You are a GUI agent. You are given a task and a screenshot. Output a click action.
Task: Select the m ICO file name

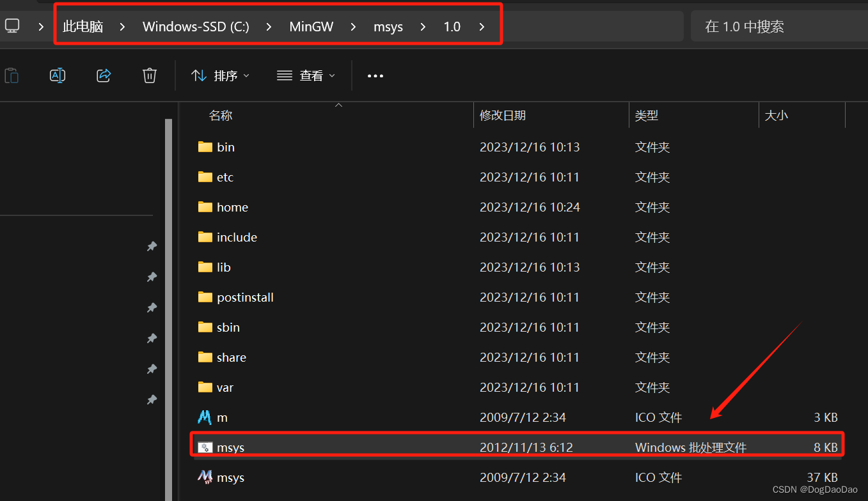pos(222,417)
